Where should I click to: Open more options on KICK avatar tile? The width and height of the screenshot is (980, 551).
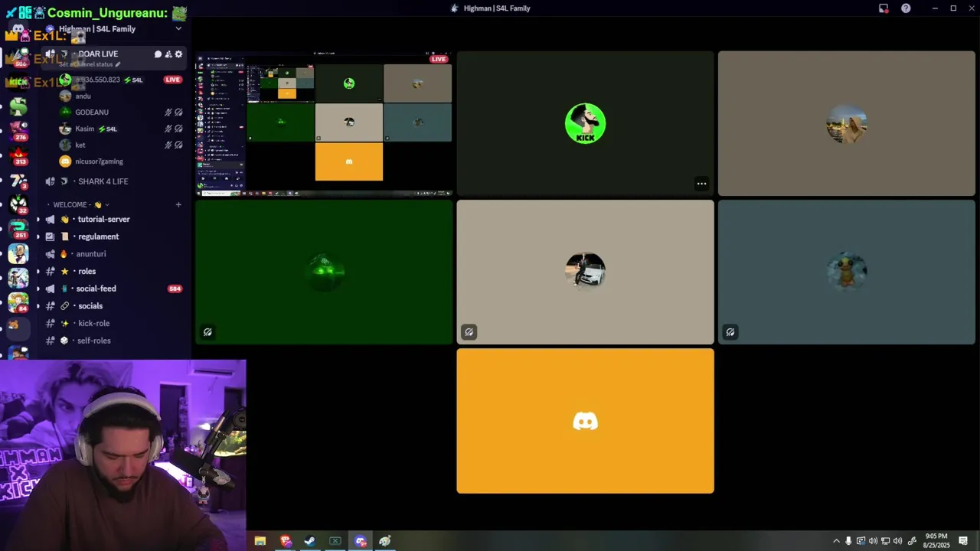701,184
